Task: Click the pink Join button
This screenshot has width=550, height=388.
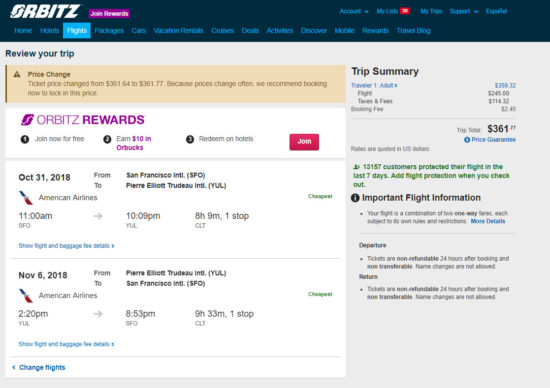Action: point(304,142)
